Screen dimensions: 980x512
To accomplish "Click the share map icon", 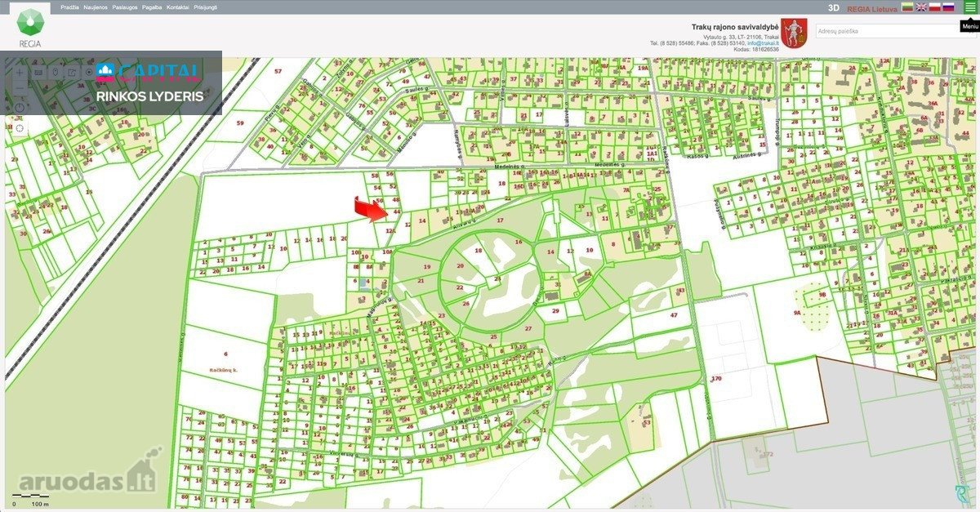I will click(72, 72).
